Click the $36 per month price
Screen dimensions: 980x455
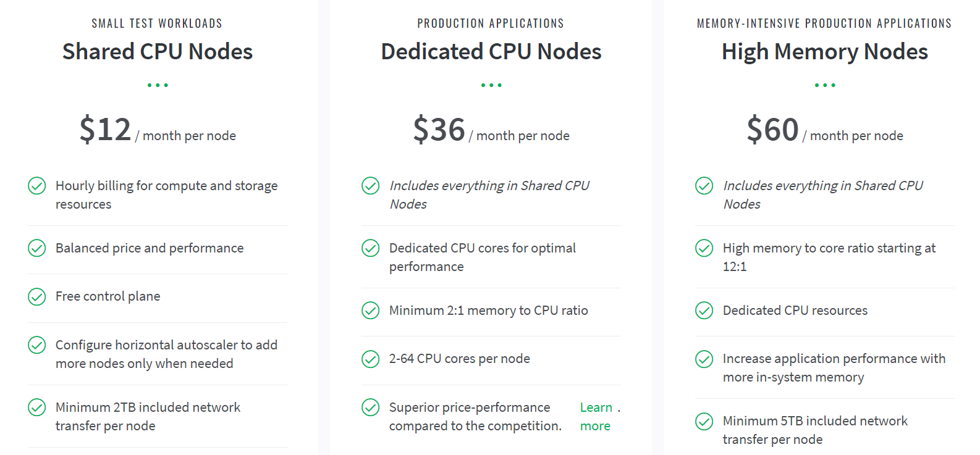pos(491,130)
